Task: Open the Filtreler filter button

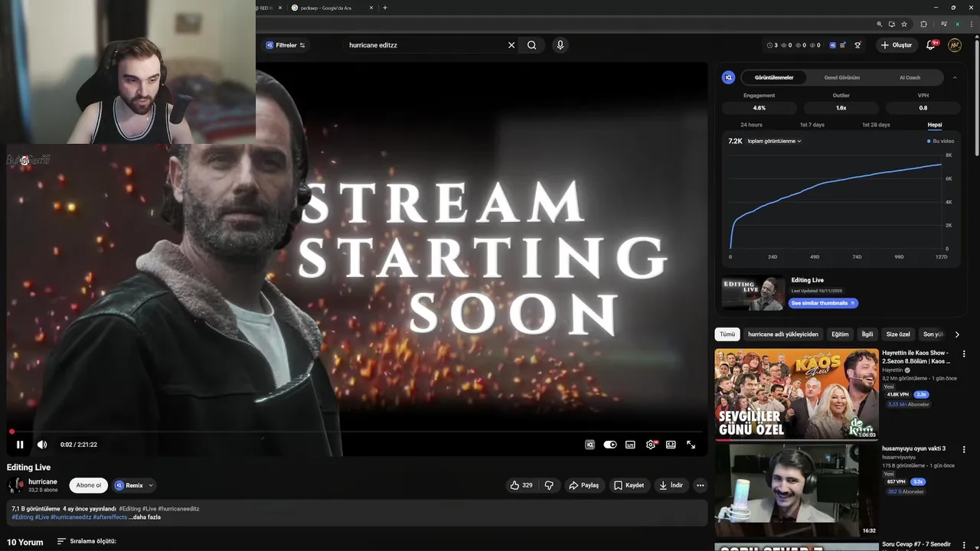Action: [x=286, y=45]
